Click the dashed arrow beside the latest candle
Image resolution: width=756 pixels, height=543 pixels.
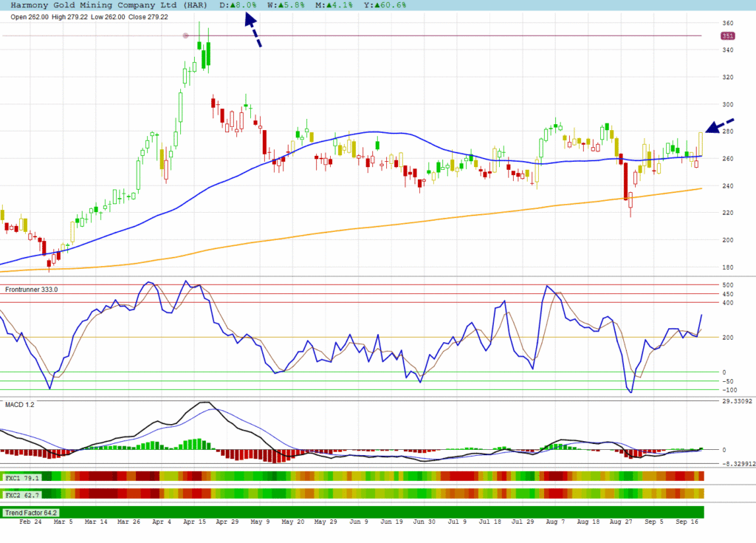tap(721, 126)
